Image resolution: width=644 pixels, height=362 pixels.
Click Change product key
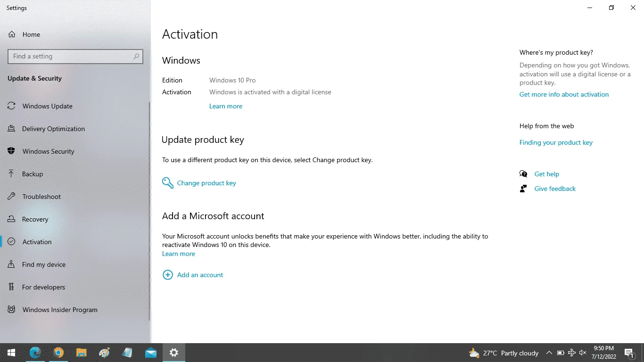[x=199, y=183]
